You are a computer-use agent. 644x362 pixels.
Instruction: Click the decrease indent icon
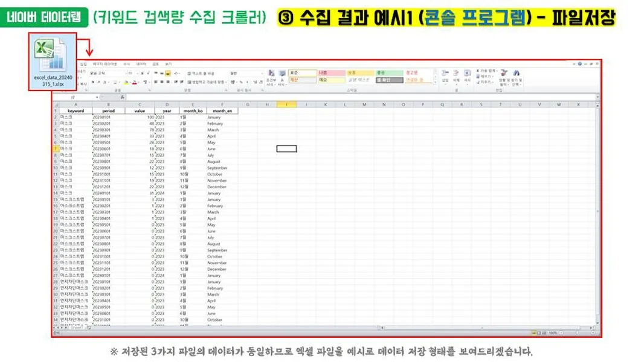pos(176,82)
